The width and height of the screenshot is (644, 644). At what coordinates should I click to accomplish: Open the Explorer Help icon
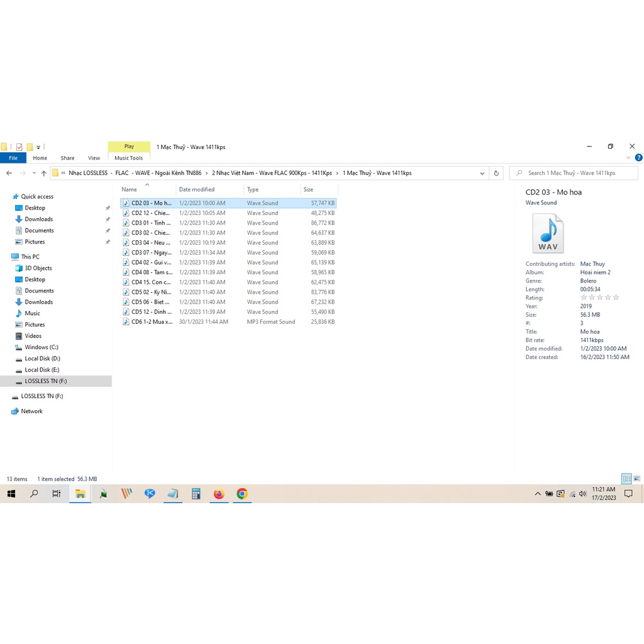coord(639,158)
